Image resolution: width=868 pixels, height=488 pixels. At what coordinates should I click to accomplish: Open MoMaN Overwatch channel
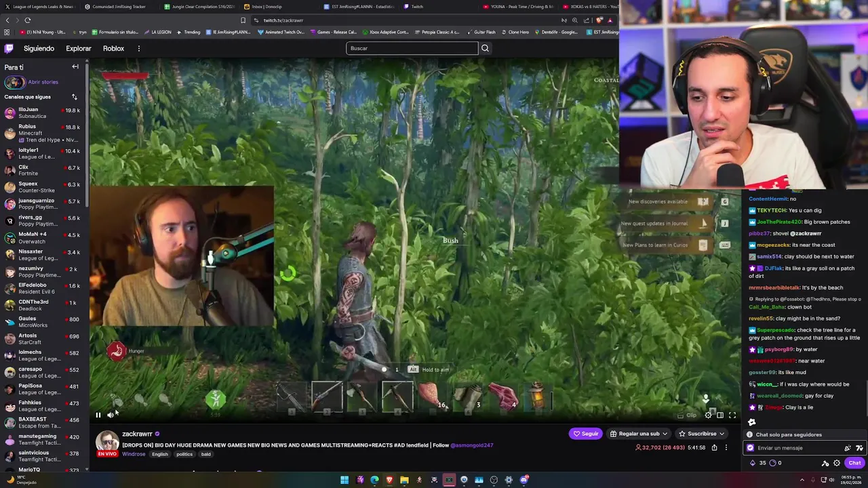pyautogui.click(x=43, y=237)
